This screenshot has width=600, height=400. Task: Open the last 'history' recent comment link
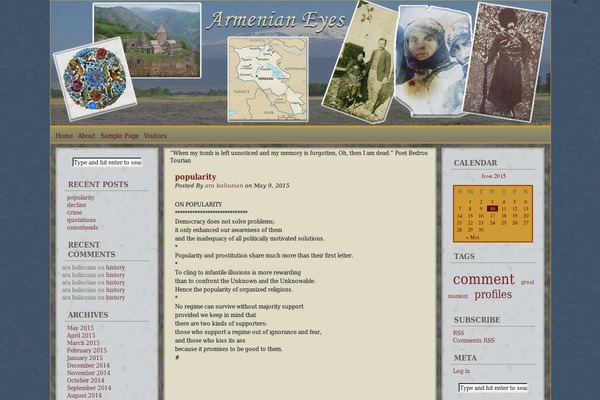tap(115, 297)
